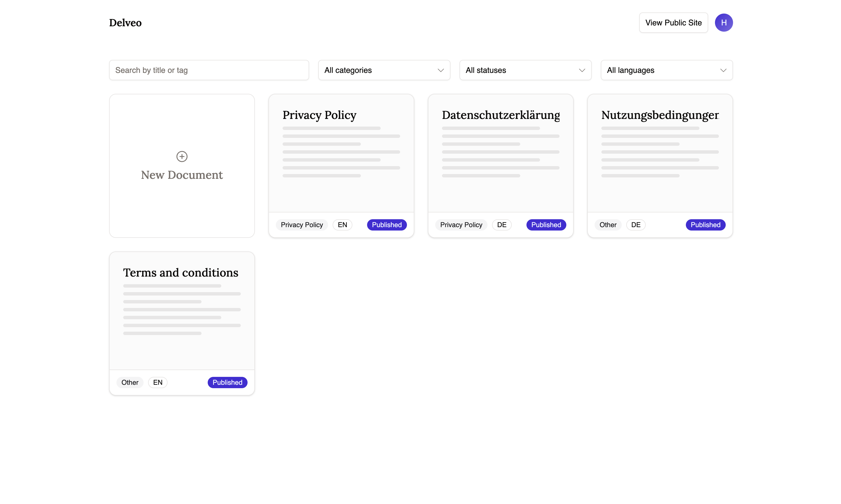Viewport: 841px width, 504px height.
Task: Open the All categories dropdown
Action: [x=384, y=70]
